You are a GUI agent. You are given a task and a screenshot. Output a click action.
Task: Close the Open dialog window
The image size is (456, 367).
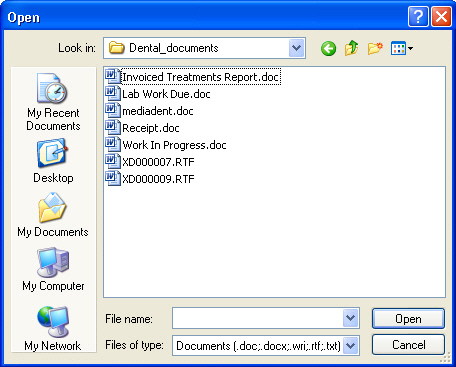[x=441, y=16]
